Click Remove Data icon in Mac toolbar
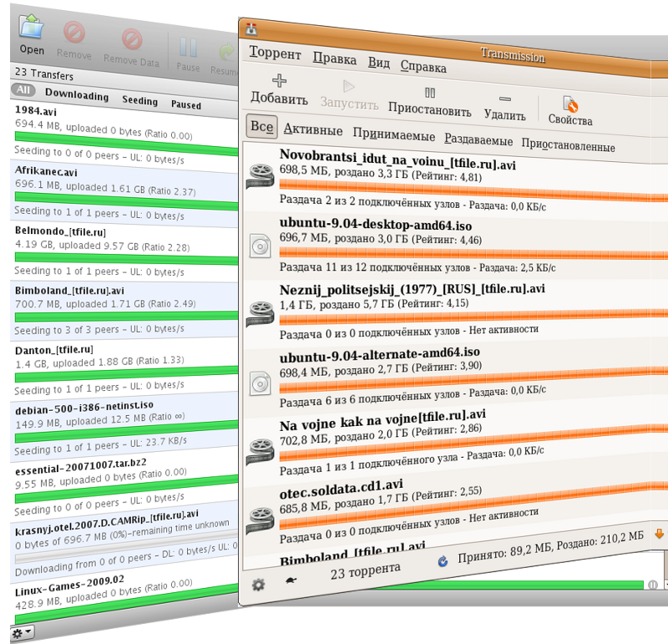 click(132, 39)
